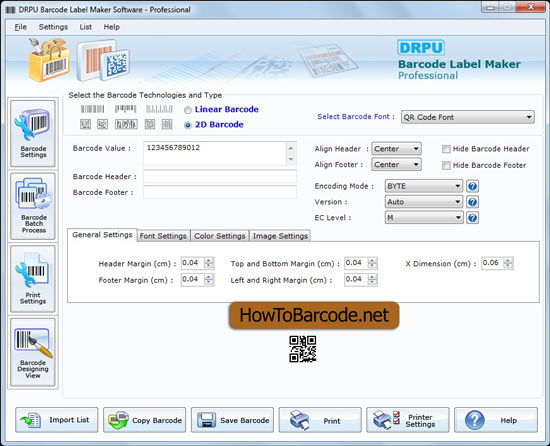Screen dimensions: 550x446
Task: Open Barcode Batch Process panel
Action: [x=33, y=206]
